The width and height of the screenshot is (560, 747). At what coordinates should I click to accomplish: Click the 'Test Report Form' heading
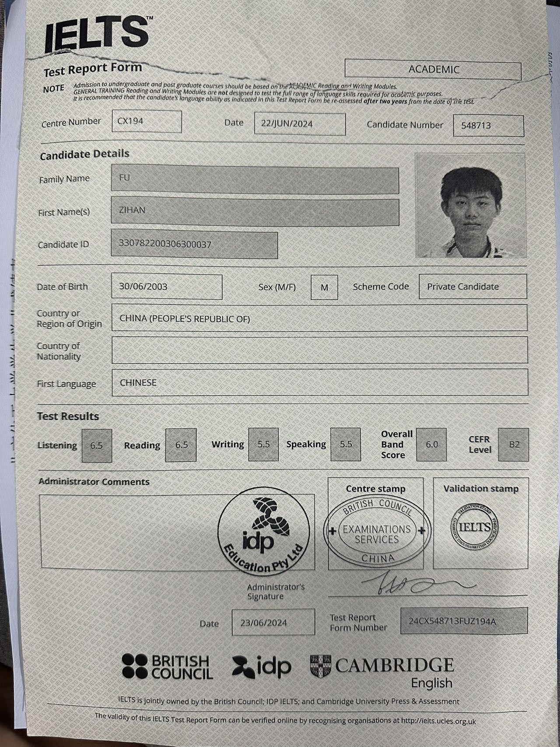click(93, 69)
